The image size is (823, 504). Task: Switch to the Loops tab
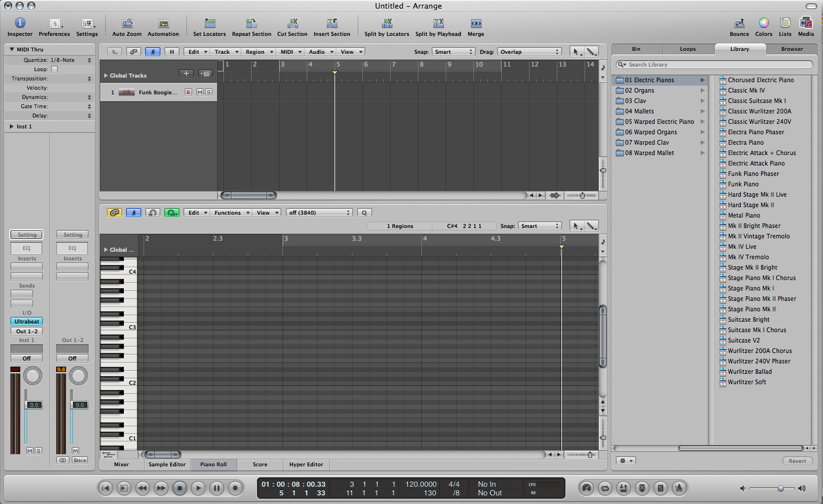point(688,49)
